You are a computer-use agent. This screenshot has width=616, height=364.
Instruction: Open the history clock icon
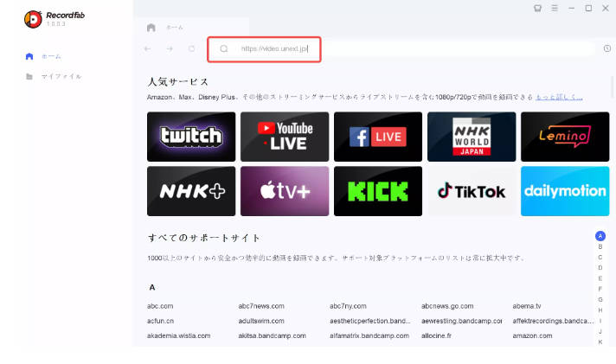[x=607, y=48]
